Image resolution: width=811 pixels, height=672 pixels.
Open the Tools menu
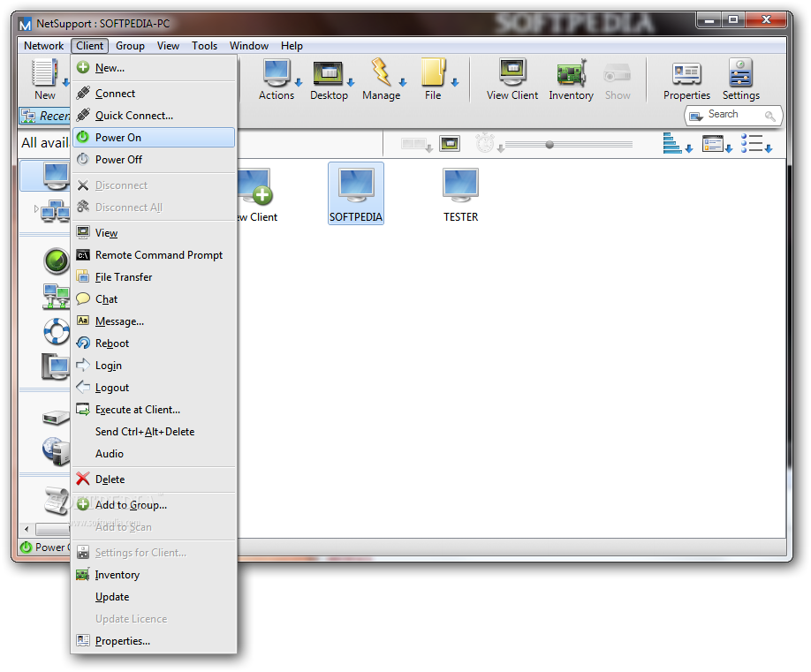204,46
